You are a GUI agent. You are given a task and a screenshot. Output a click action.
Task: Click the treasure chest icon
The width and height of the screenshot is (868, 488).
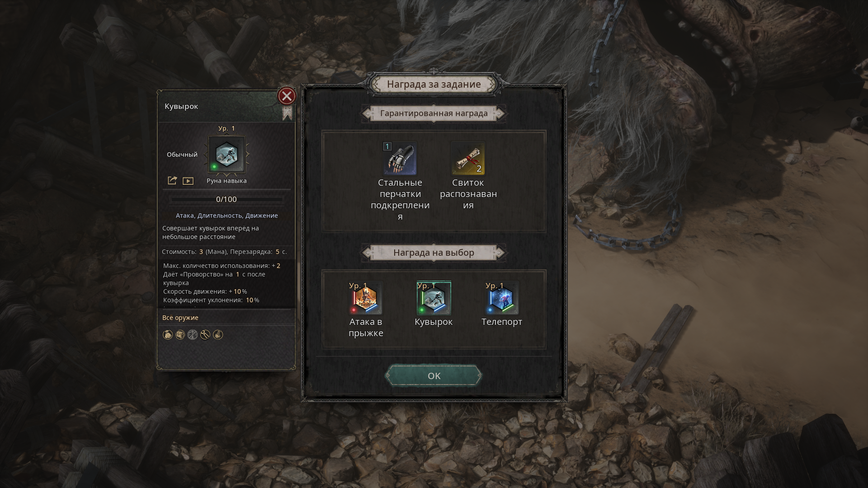[x=180, y=335]
